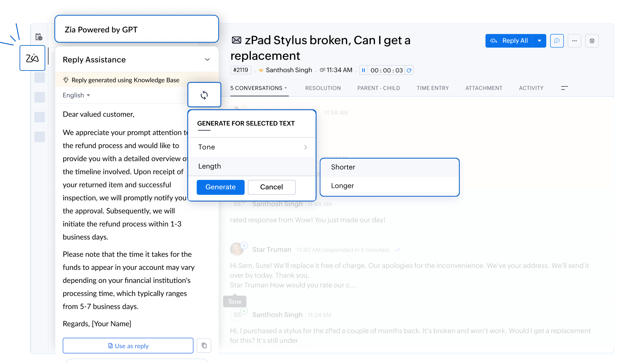Open the English language dropdown
The image size is (644, 362).
click(x=76, y=95)
